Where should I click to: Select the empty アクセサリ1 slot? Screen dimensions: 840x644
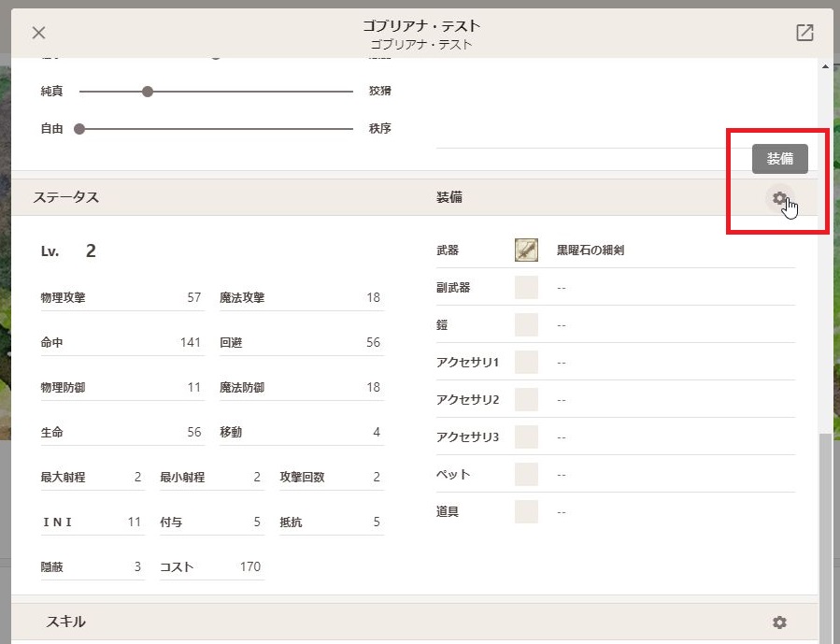click(x=526, y=362)
